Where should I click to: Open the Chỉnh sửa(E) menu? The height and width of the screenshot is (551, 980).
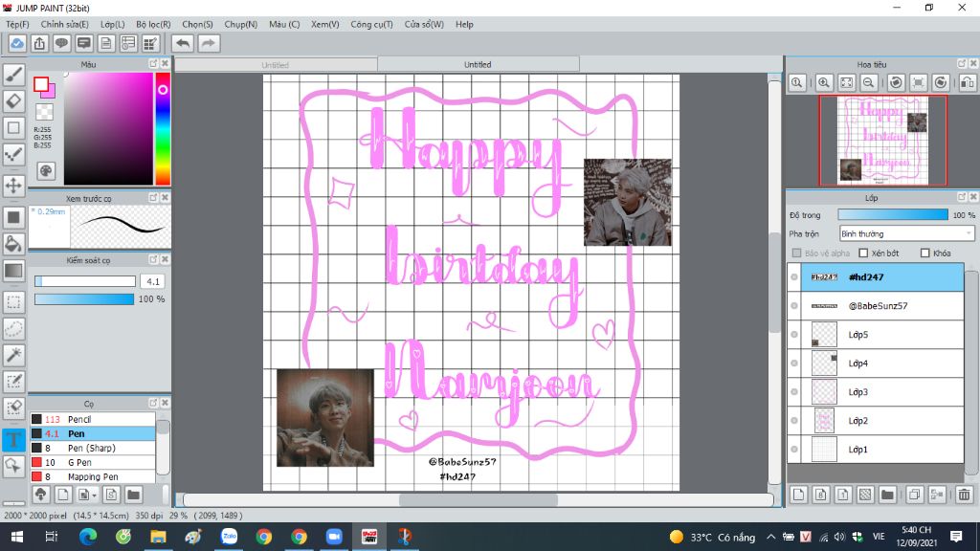click(x=64, y=24)
